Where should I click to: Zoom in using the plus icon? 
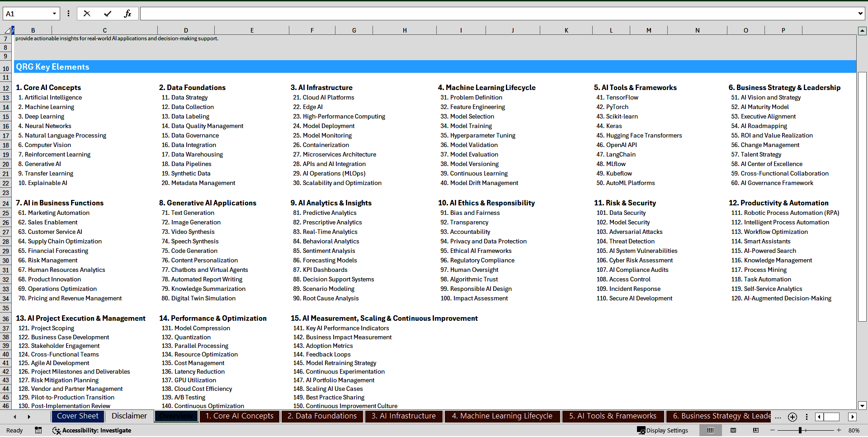839,430
